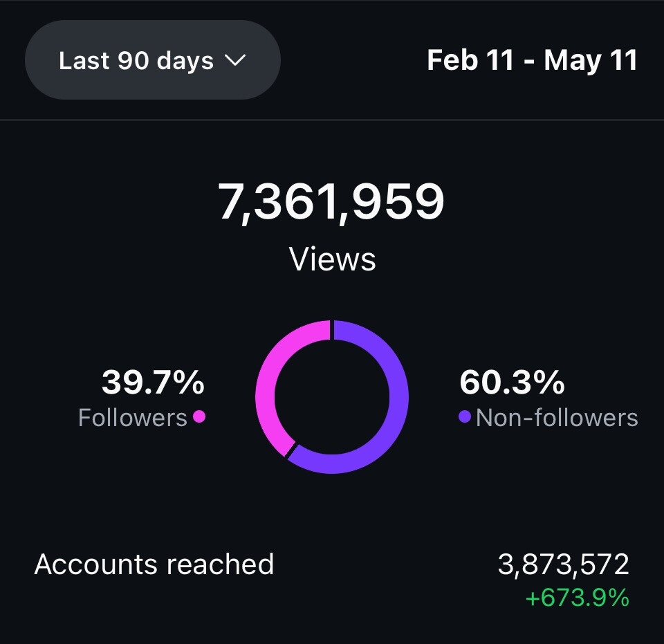
Task: Tap the 60.3% non-followers percentage
Action: point(512,383)
